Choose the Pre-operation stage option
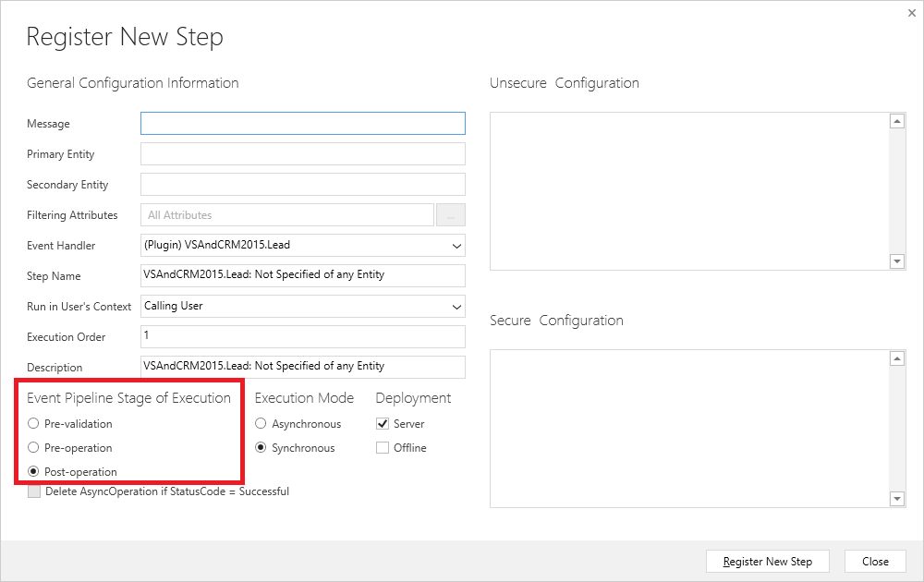The width and height of the screenshot is (924, 582). click(34, 448)
